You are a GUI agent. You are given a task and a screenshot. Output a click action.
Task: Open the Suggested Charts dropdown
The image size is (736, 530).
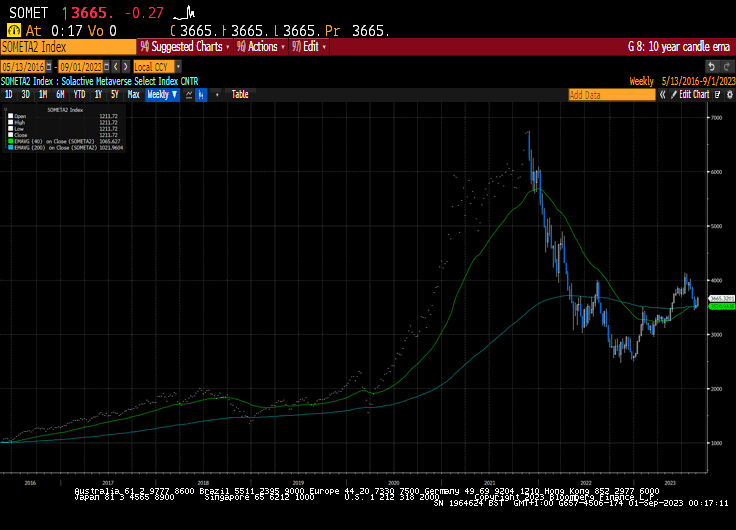[185, 47]
